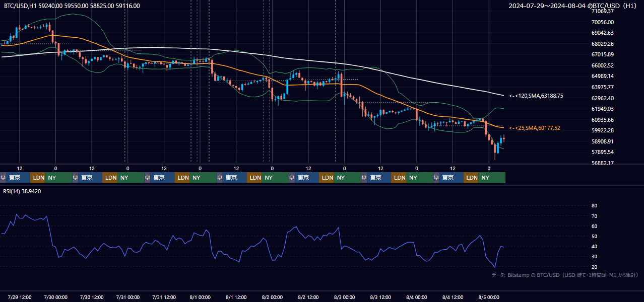Click price axis label 68029.26
Screen dimensions: 644x302
(x=602, y=44)
